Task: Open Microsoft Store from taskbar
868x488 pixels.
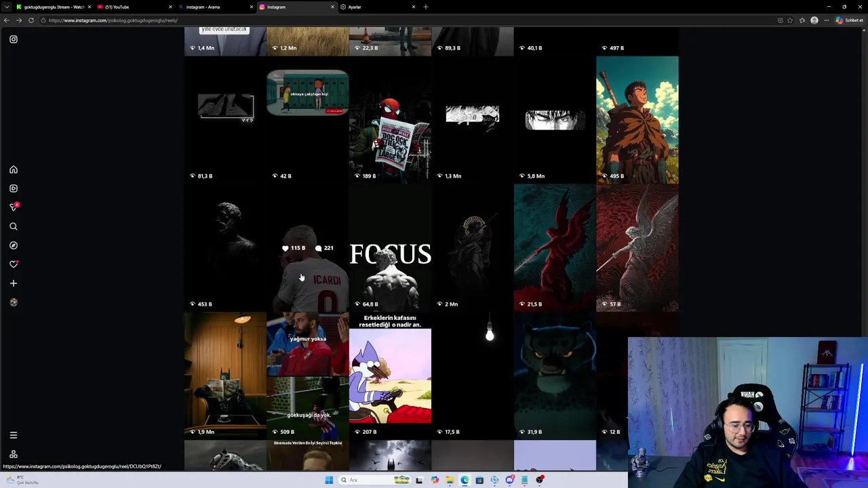Action: pos(479,480)
